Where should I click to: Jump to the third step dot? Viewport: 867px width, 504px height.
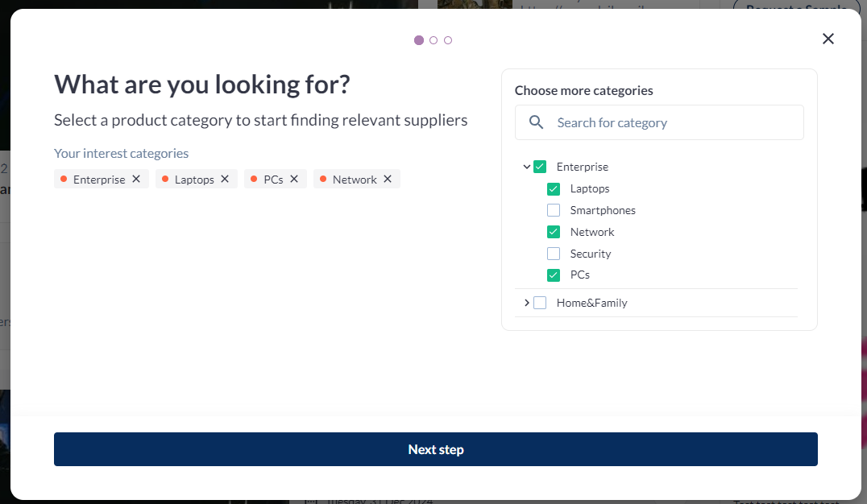click(448, 40)
